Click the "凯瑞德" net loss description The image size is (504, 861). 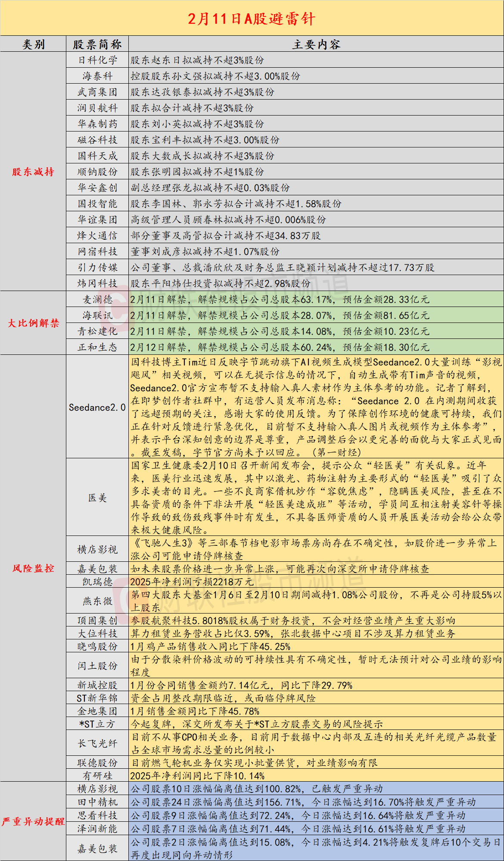[192, 582]
